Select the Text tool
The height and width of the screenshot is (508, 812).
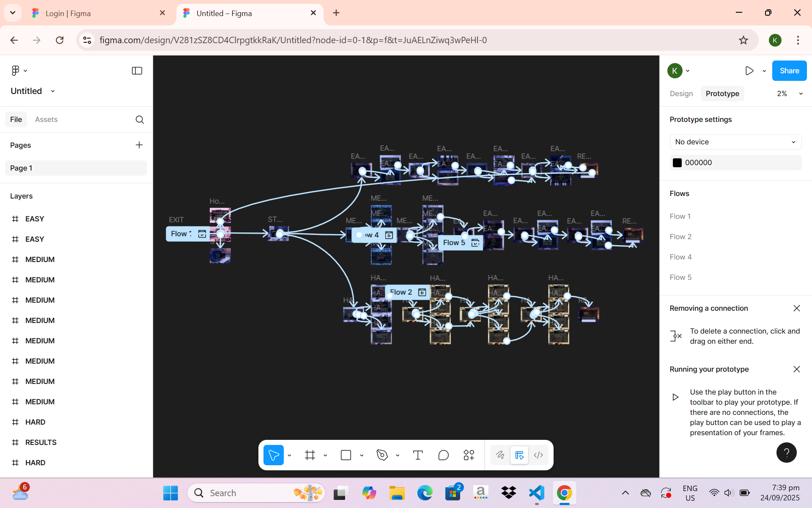[x=418, y=455]
